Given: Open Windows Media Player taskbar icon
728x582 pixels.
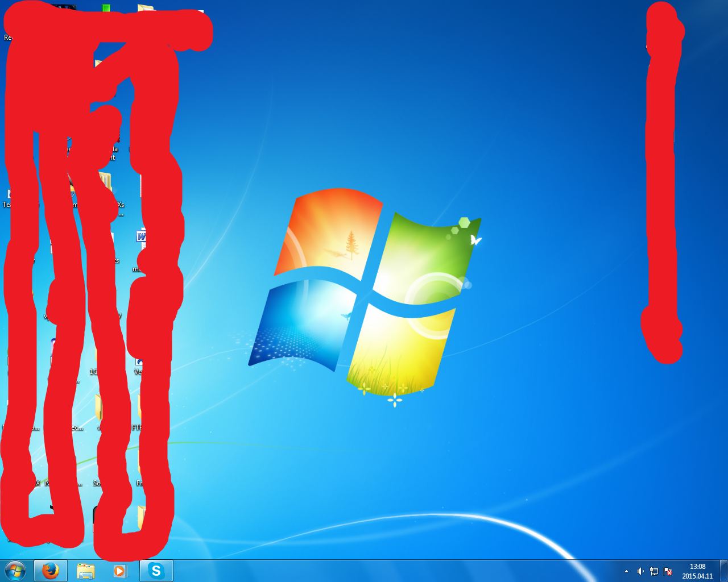Looking at the screenshot, I should point(120,571).
